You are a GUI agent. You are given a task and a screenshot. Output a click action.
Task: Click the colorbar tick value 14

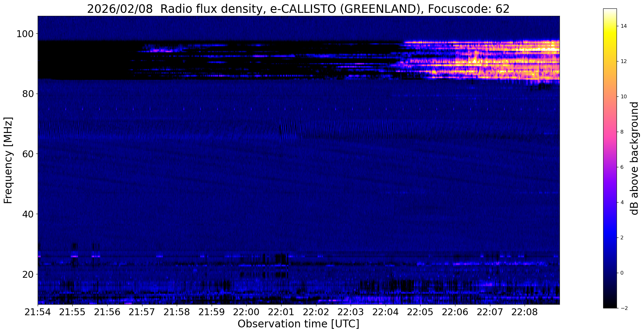pos(624,26)
